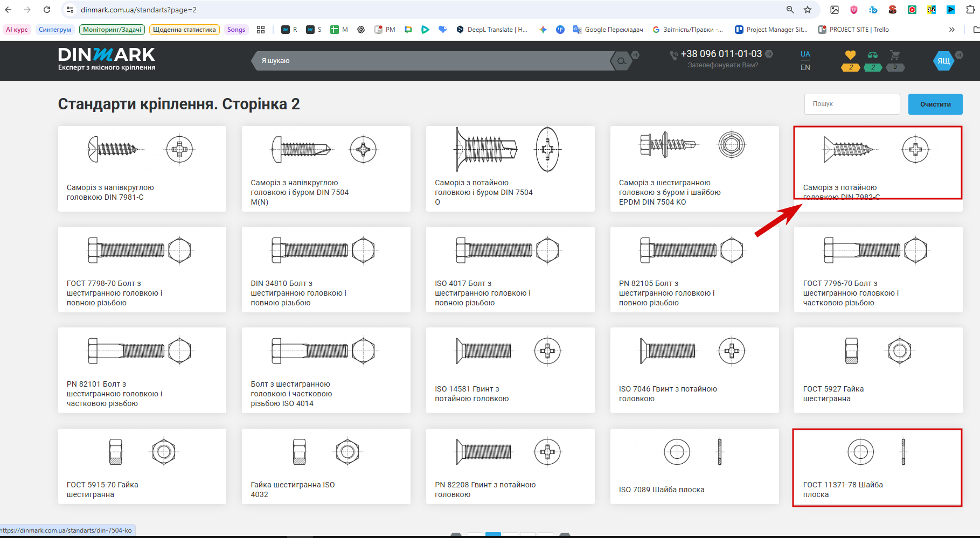Open the ГОСТ 11371-78 flat washer card
This screenshot has height=538, width=980.
878,466
